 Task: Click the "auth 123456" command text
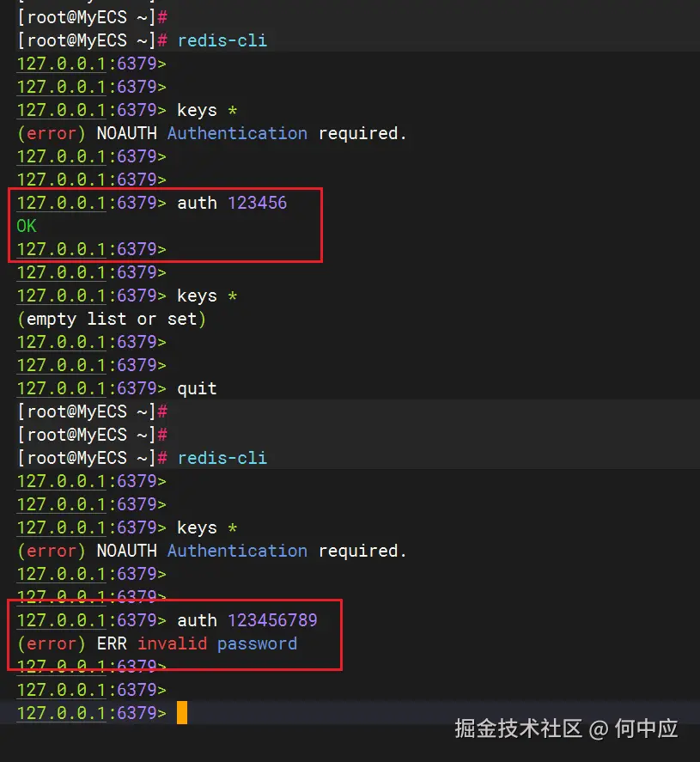[232, 203]
